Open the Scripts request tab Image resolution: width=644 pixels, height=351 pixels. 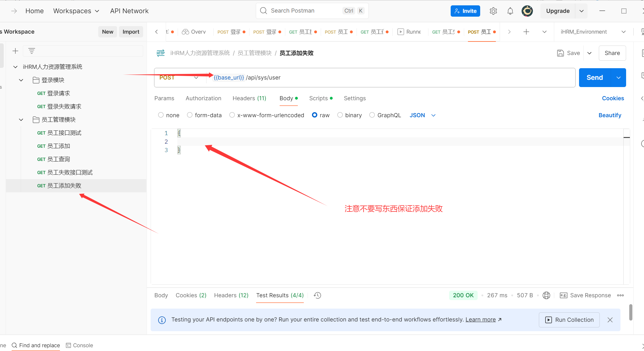[x=319, y=98]
